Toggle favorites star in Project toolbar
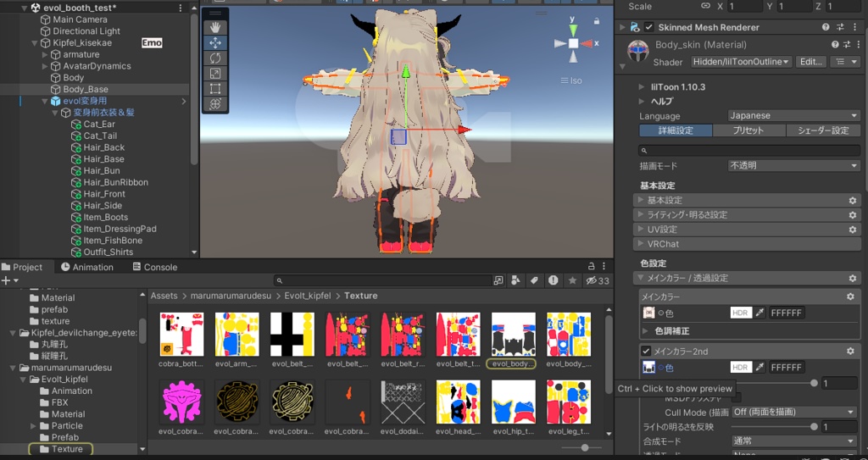Viewport: 868px width, 460px height. pyautogui.click(x=572, y=280)
